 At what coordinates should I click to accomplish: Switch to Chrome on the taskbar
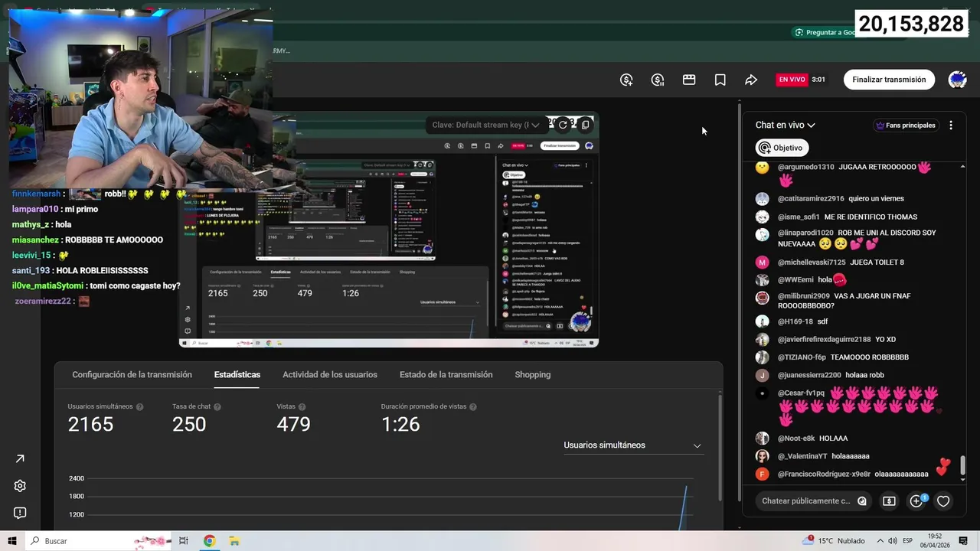pyautogui.click(x=209, y=541)
